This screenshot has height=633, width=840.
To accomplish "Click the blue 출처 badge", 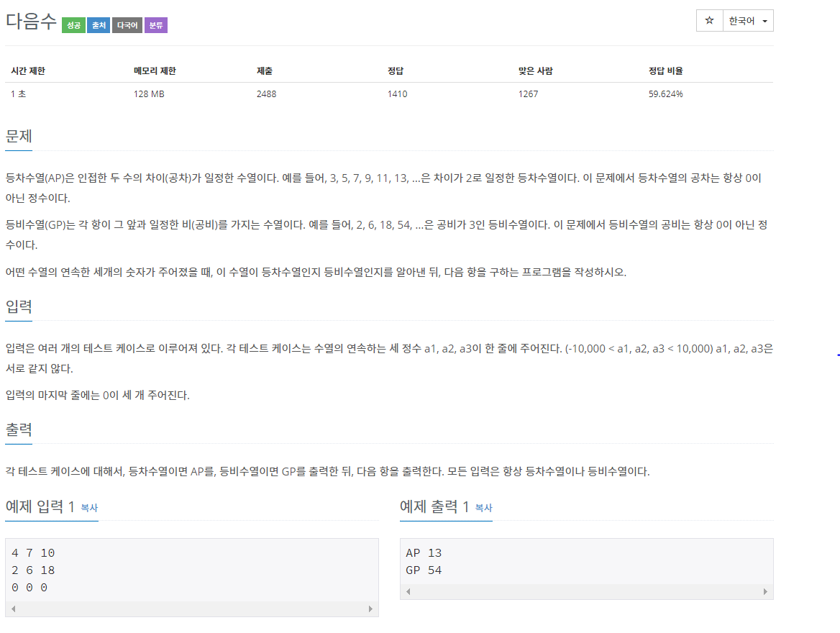I will [x=99, y=25].
